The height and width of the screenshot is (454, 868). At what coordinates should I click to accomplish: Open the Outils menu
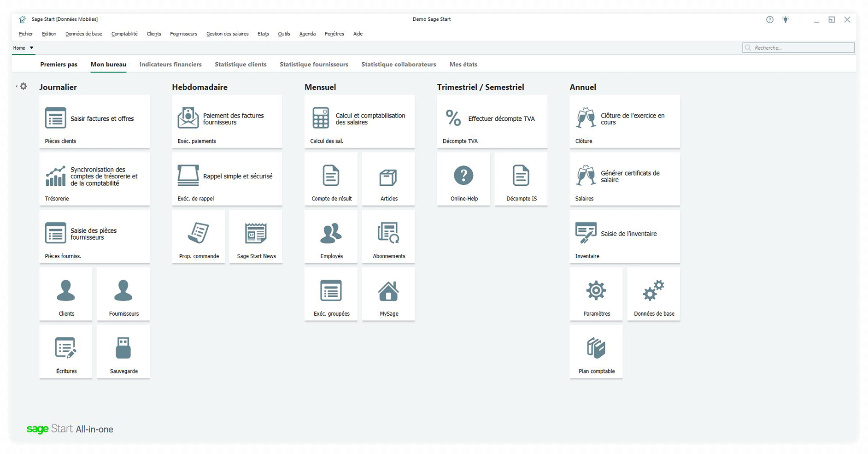284,34
